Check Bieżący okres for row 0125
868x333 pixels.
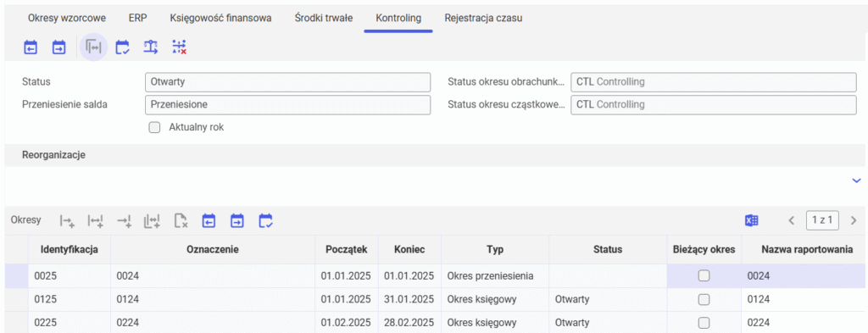click(704, 299)
